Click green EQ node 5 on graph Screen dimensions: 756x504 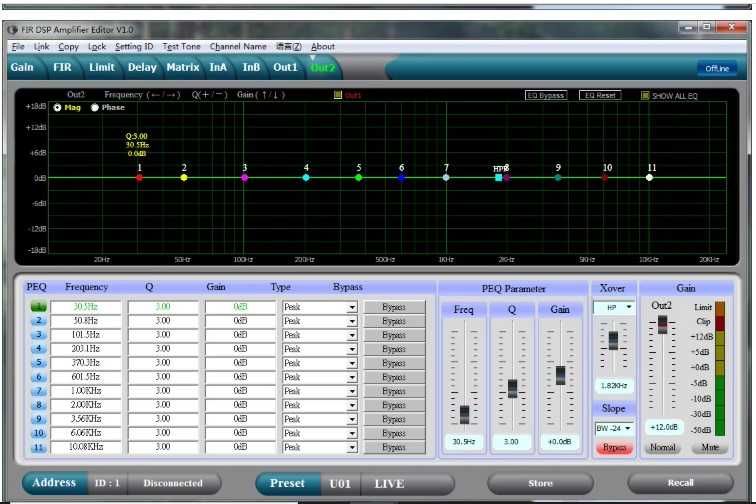point(359,177)
